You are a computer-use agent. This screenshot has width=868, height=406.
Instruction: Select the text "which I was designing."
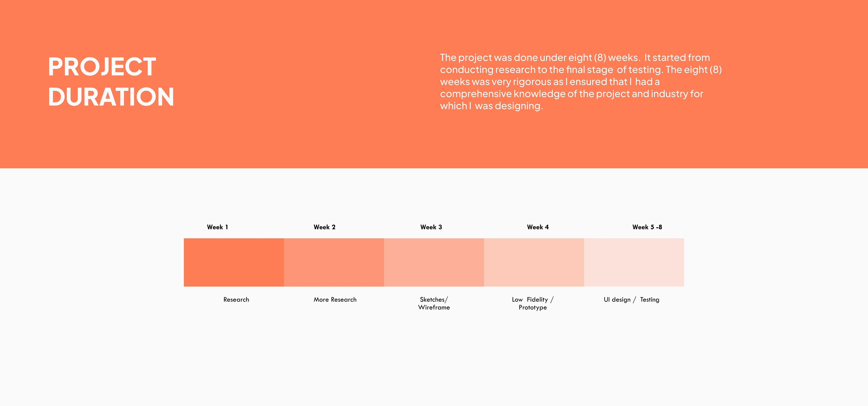[491, 106]
